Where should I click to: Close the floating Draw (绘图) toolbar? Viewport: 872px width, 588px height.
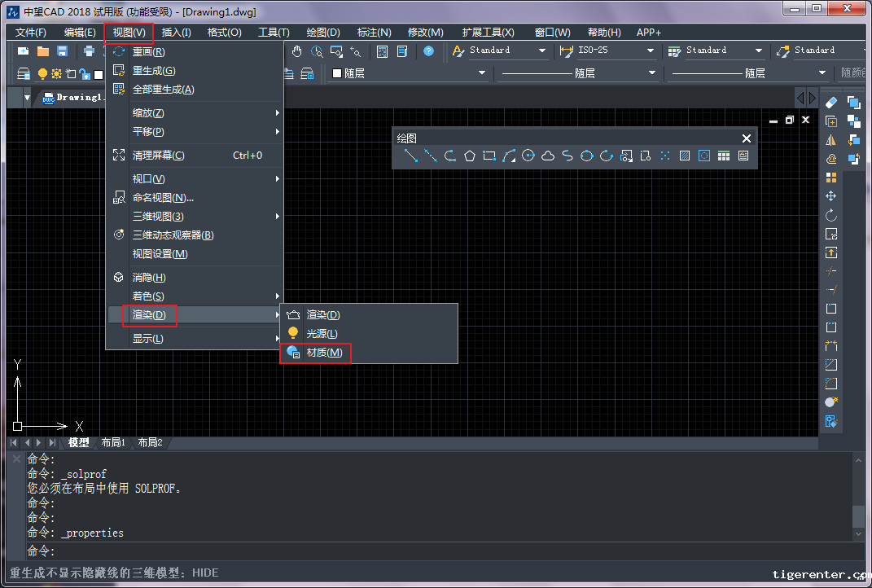pyautogui.click(x=747, y=138)
